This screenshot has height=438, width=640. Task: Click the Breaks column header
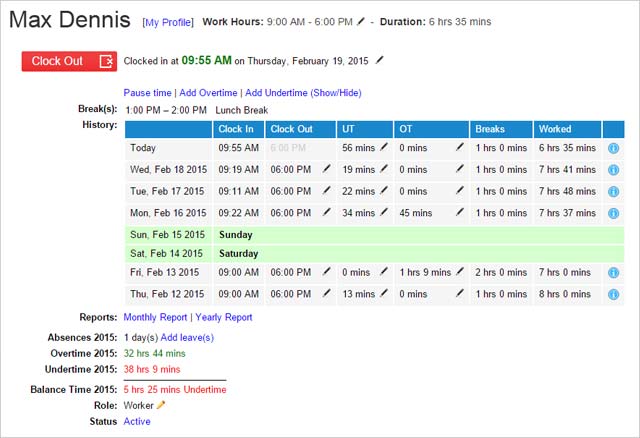click(501, 129)
